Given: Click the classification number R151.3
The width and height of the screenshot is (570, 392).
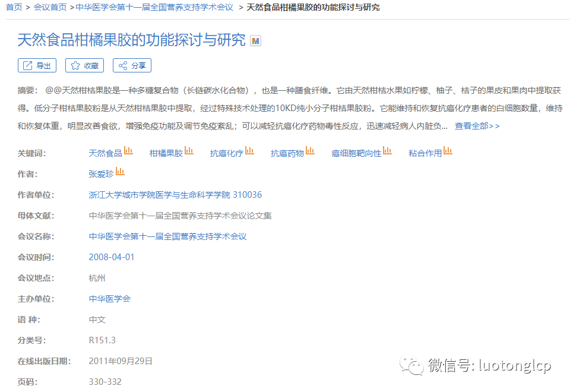Looking at the screenshot, I should (x=102, y=340).
